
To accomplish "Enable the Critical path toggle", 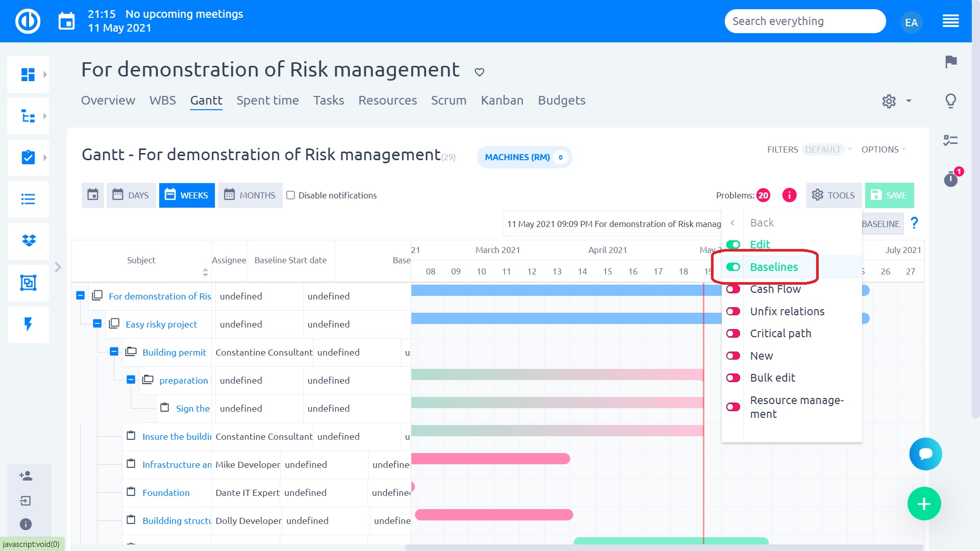I will 733,334.
